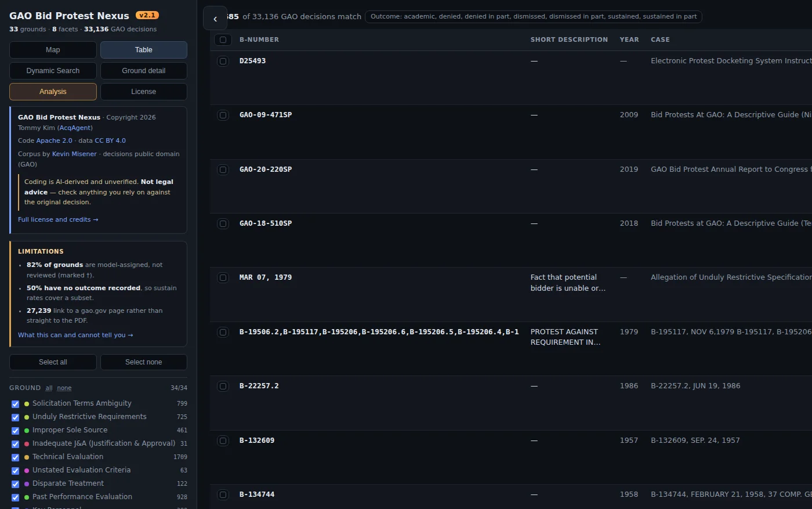Uncheck Unduly Restrictive Requirements ground
The image size is (812, 509).
(x=16, y=417)
